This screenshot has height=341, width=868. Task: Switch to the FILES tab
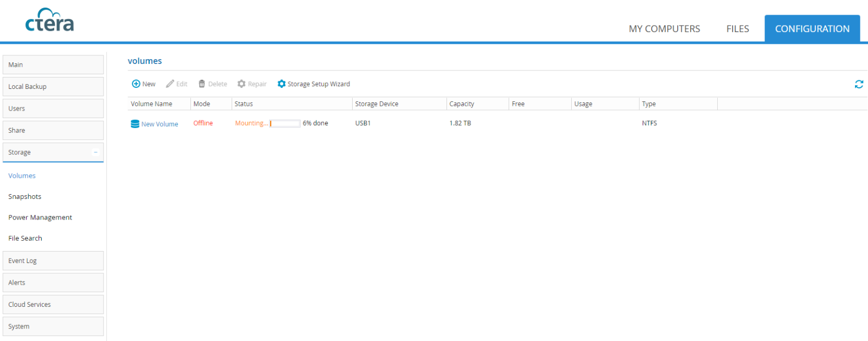pos(737,29)
